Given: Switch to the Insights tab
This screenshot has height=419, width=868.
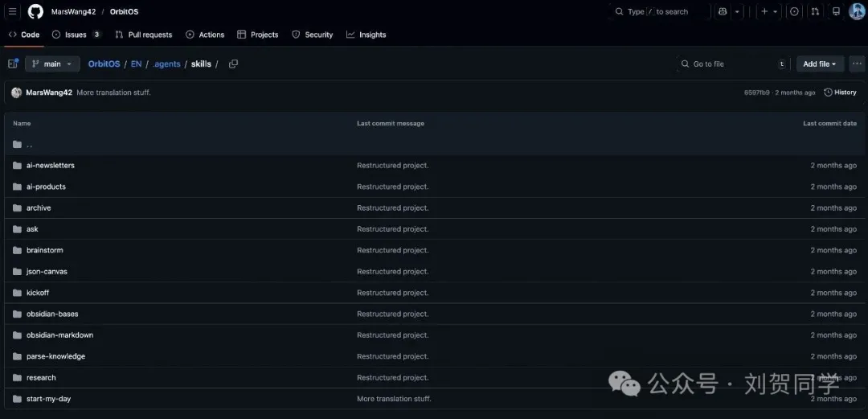Looking at the screenshot, I should 366,35.
